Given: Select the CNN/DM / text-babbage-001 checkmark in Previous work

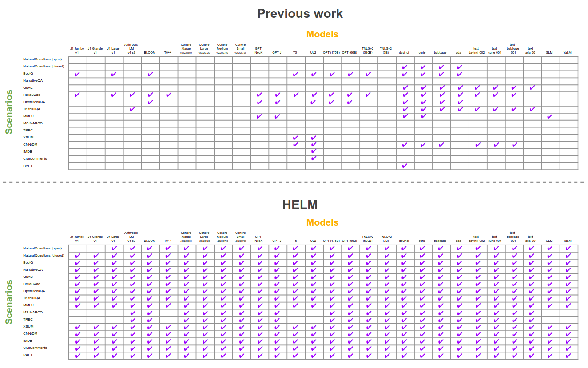Looking at the screenshot, I should (x=514, y=145).
